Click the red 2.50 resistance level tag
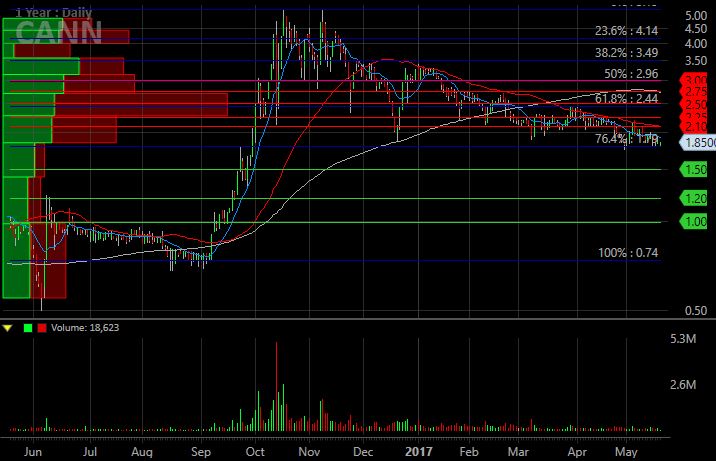Screen dimensions: 716x461 [694, 104]
